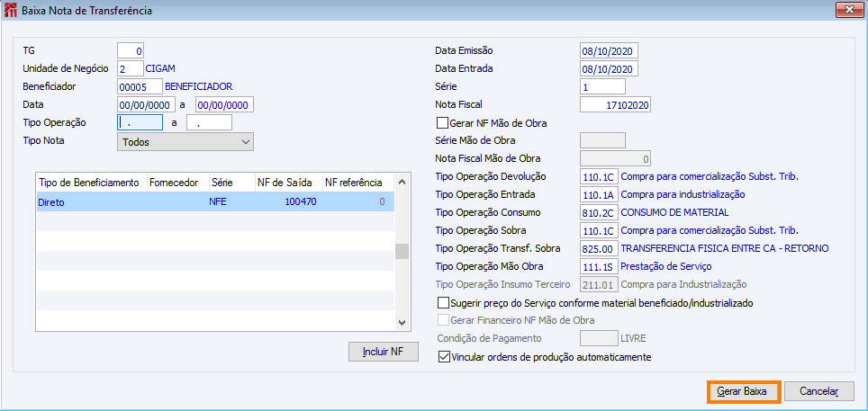The width and height of the screenshot is (868, 411).
Task: Click Tipo Operação Mão Obra field 111.1S
Action: 599,266
